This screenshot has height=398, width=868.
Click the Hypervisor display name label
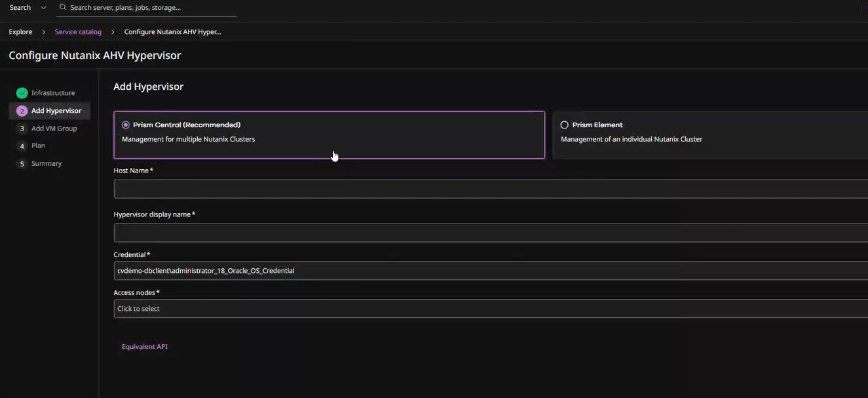pyautogui.click(x=154, y=214)
